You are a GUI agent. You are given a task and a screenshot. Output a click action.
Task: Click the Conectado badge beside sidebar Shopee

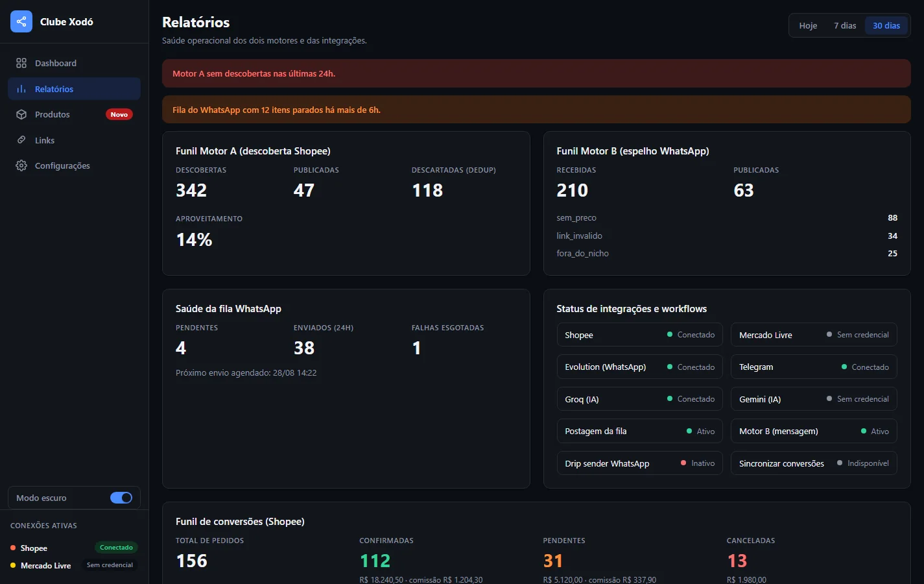pyautogui.click(x=116, y=548)
